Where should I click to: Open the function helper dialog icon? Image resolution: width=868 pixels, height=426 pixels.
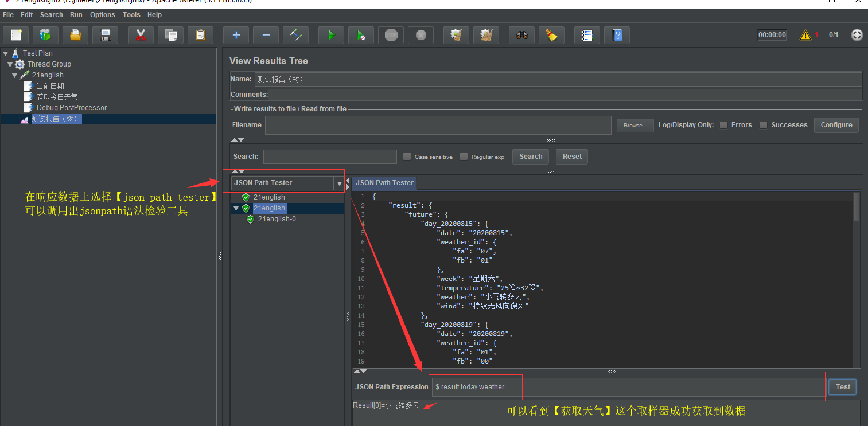[587, 35]
